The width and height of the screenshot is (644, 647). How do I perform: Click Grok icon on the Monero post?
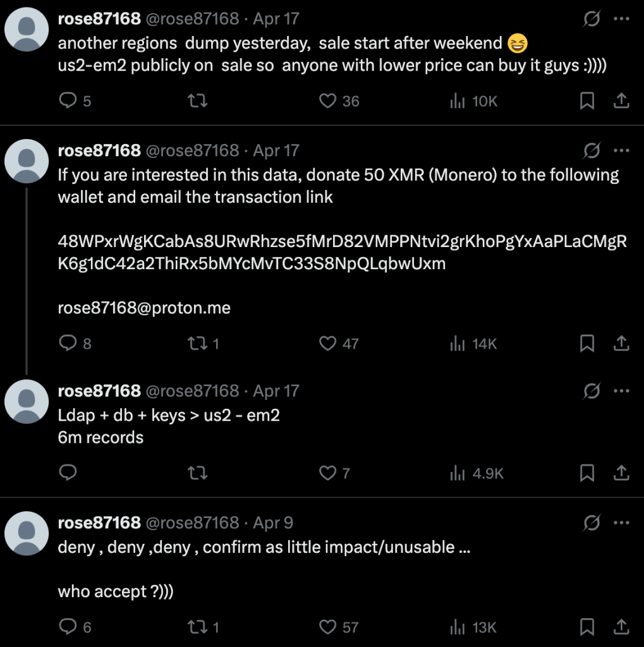pos(592,150)
